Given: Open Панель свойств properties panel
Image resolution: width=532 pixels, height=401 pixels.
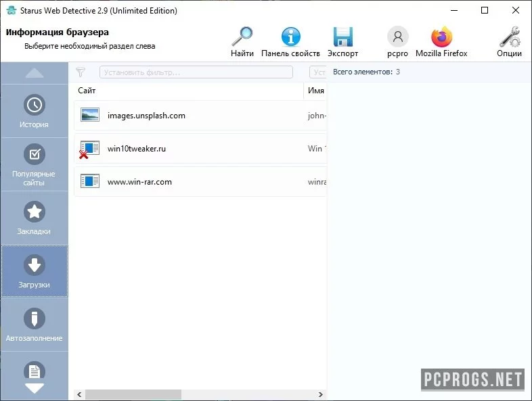Looking at the screenshot, I should point(290,42).
